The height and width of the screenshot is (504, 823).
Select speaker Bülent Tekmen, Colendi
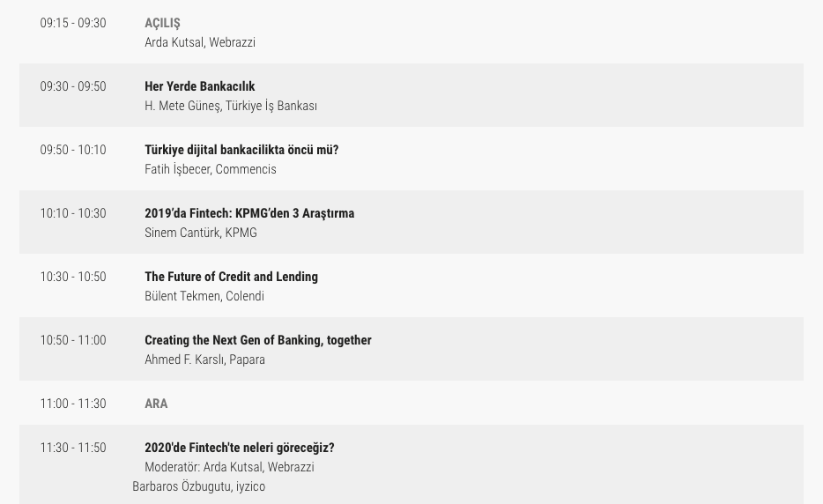[x=204, y=296]
